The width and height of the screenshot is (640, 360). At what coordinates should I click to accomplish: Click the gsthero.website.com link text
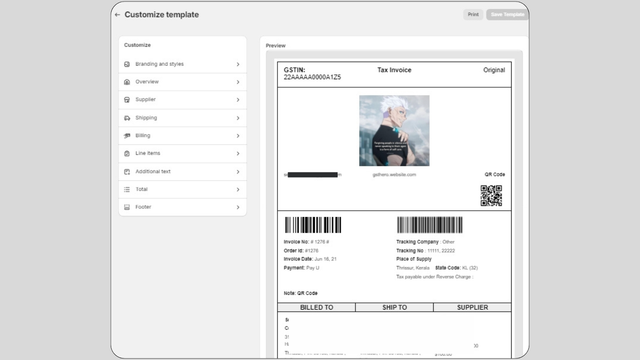(394, 175)
